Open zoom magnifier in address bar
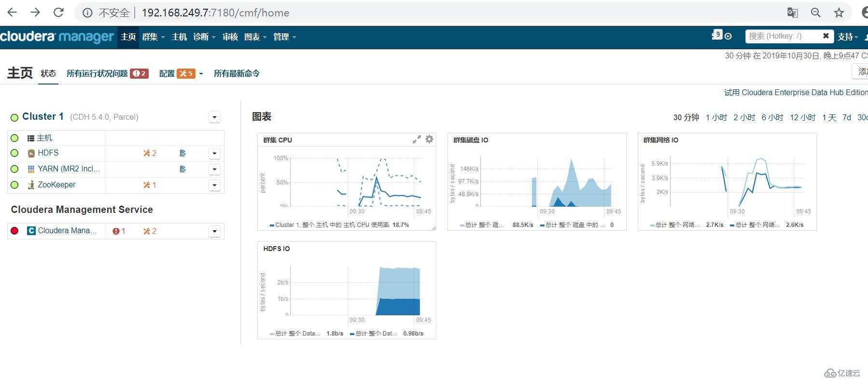Viewport: 868px width, 379px height. (x=815, y=13)
